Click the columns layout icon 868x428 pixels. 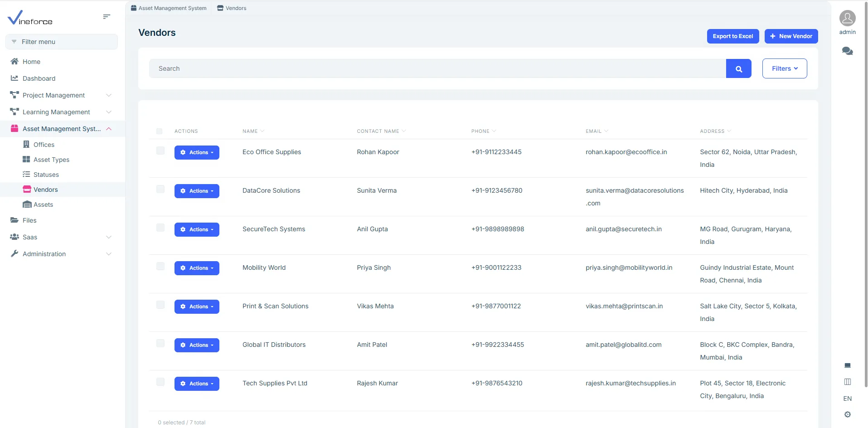click(847, 382)
